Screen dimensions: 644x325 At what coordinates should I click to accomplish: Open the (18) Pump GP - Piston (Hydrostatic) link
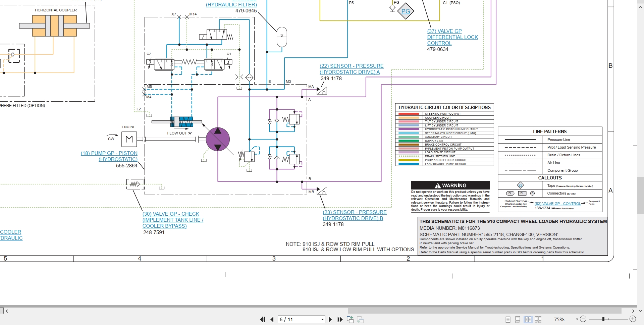(109, 156)
